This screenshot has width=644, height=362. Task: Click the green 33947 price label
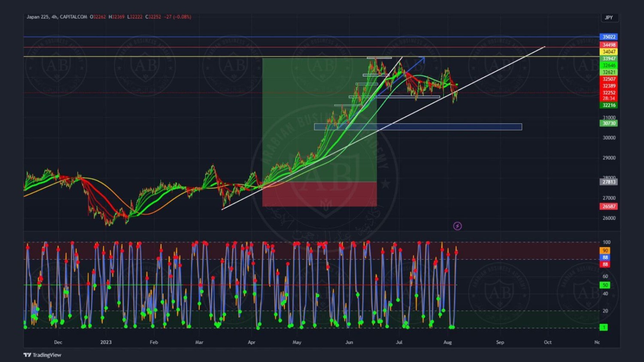(608, 58)
